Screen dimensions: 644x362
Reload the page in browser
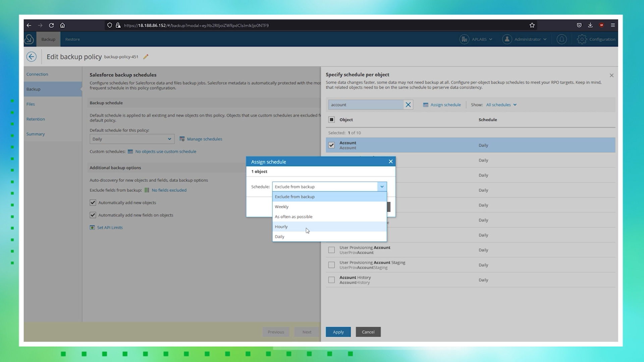point(51,25)
